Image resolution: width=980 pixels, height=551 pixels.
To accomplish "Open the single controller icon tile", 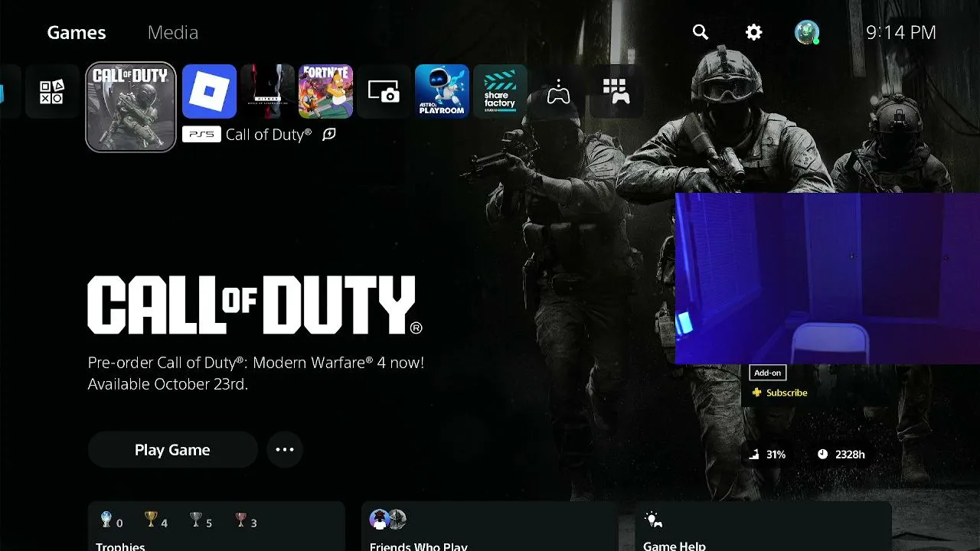I will point(558,92).
